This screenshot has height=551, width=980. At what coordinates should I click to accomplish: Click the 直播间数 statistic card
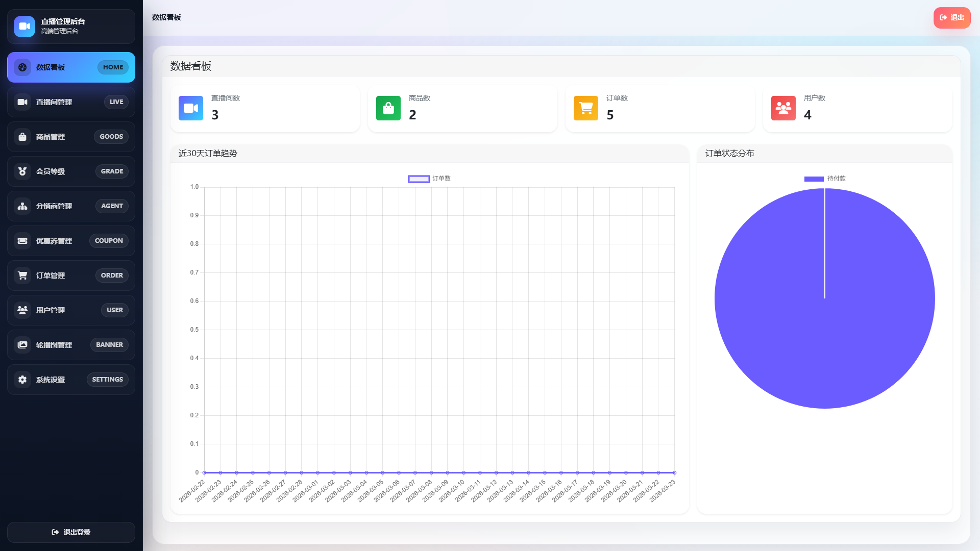point(265,108)
